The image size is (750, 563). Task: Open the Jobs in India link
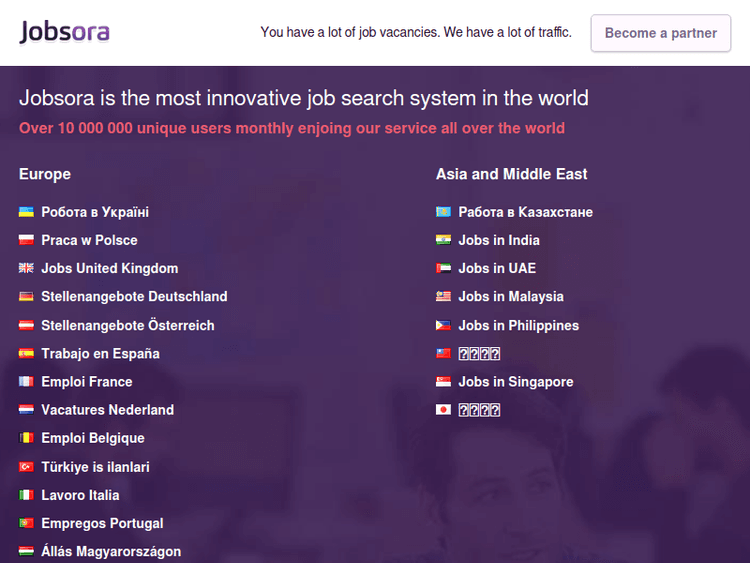tap(499, 240)
